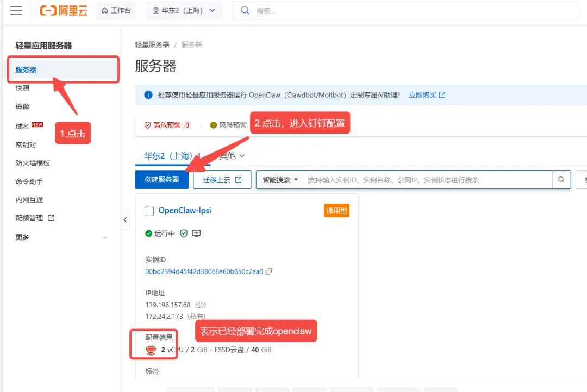This screenshot has width=587, height=392.
Task: Copy the instance ID with copy icon
Action: (x=268, y=271)
